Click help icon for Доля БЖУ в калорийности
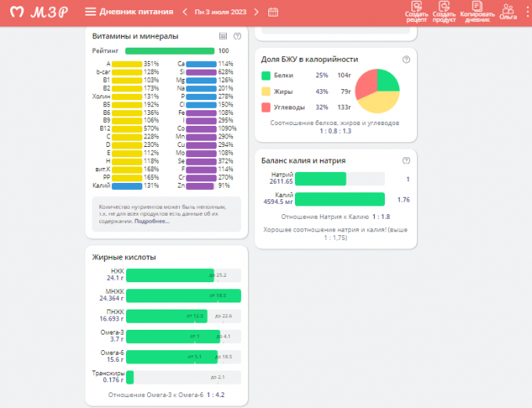 tap(406, 59)
